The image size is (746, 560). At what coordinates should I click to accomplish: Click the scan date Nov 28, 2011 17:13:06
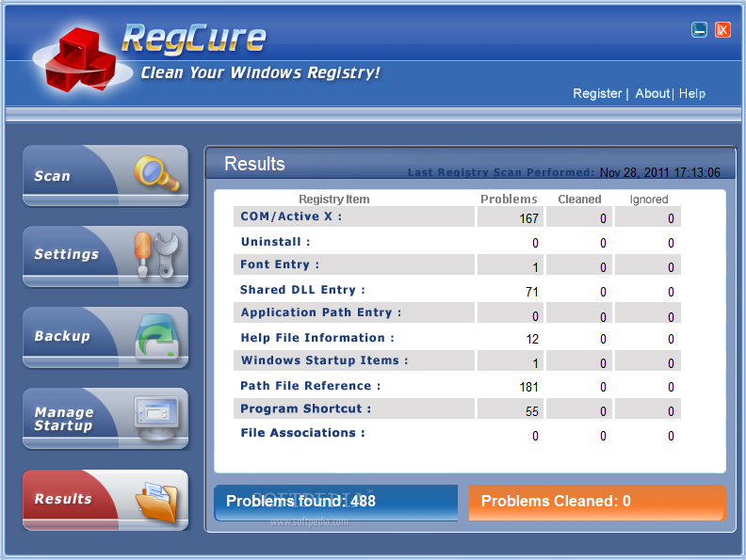[x=660, y=172]
